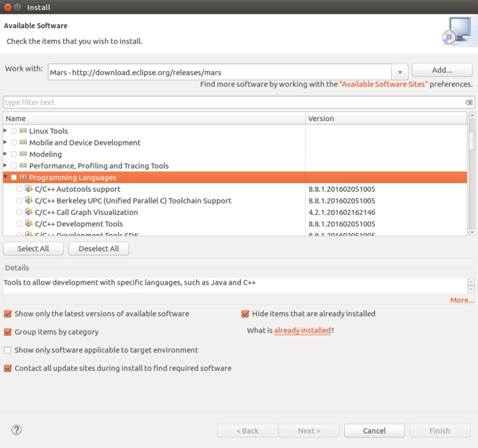Viewport: 478px width, 448px height.
Task: Click the Version column header
Action: (386, 118)
